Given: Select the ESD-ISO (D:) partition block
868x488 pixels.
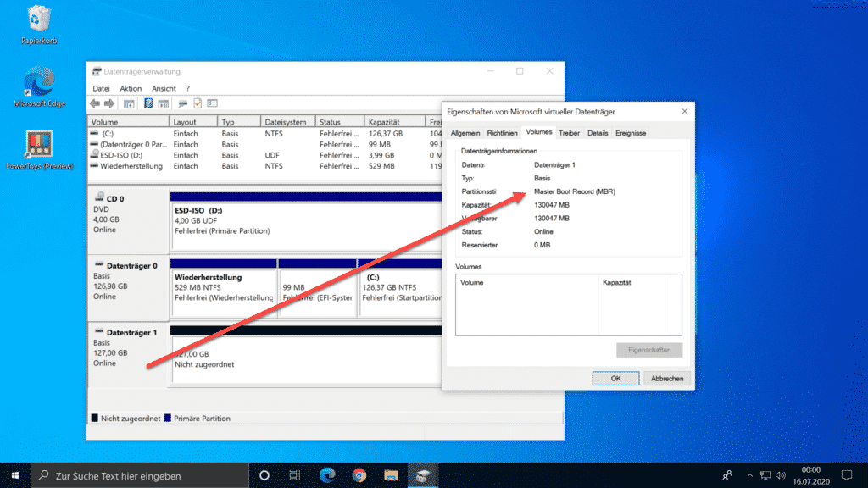Looking at the screenshot, I should (306, 221).
